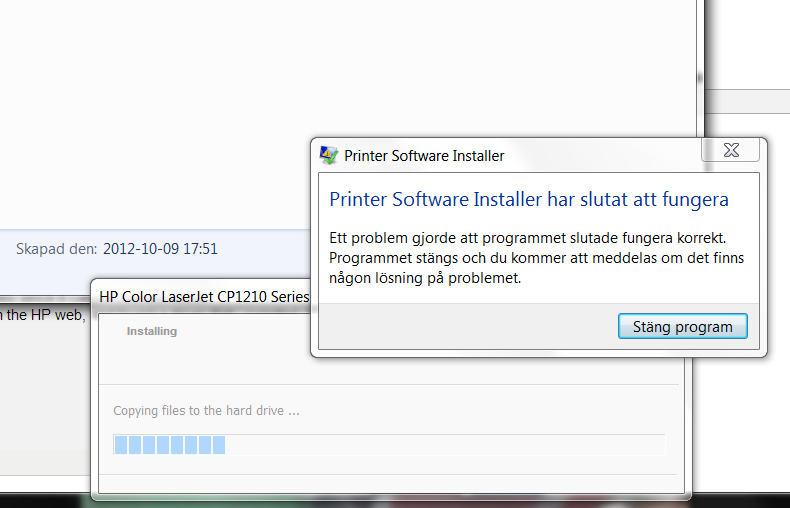This screenshot has height=508, width=790.
Task: Click the 2012-10-09 17:51 timestamp
Action: click(x=160, y=249)
